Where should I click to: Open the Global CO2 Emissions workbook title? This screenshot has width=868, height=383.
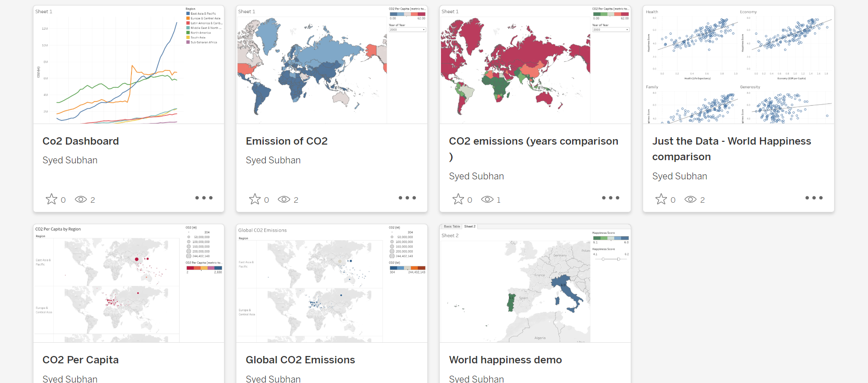point(300,360)
